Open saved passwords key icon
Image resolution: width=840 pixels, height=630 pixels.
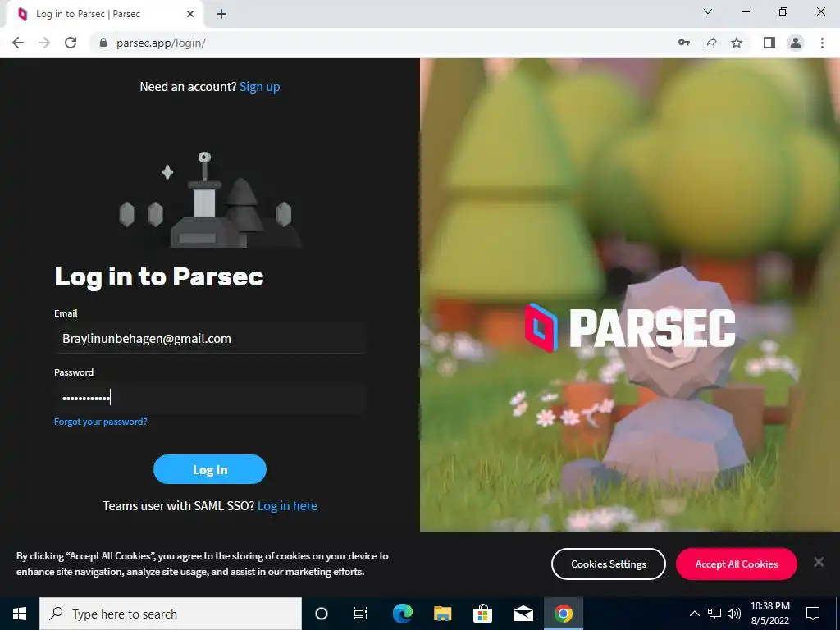pos(684,43)
